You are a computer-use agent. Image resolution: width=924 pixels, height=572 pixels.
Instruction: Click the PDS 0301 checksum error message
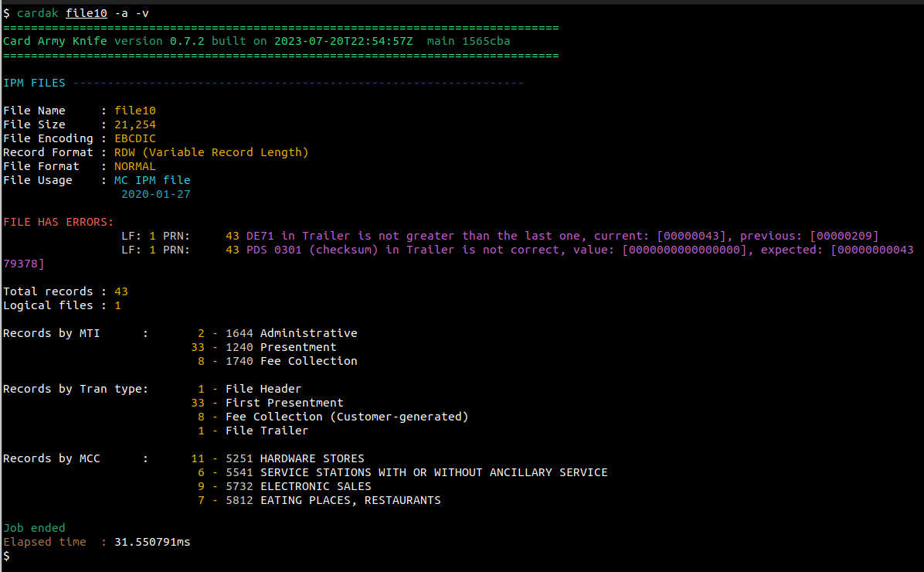579,250
